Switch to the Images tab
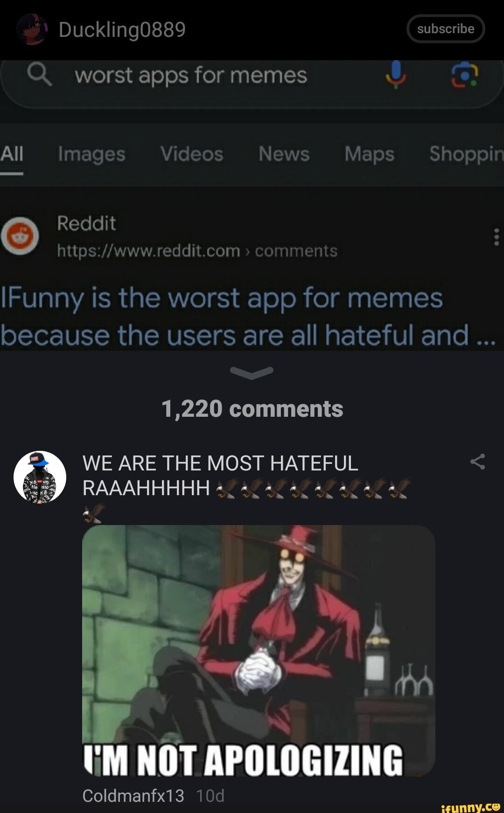504x813 pixels. coord(91,154)
